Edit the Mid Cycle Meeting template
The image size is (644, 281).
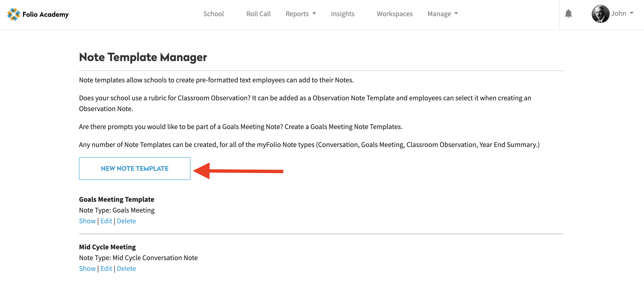(106, 268)
